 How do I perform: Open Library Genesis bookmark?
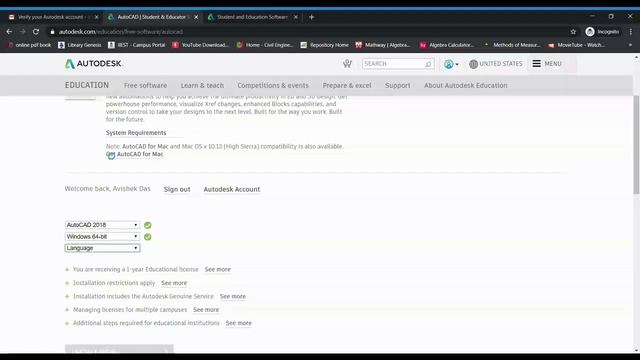(80, 45)
